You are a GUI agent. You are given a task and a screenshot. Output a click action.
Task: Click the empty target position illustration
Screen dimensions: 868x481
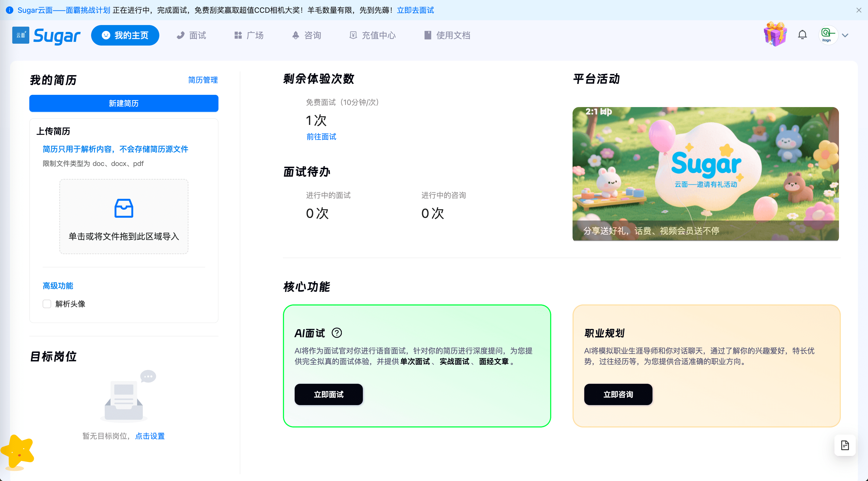[128, 397]
